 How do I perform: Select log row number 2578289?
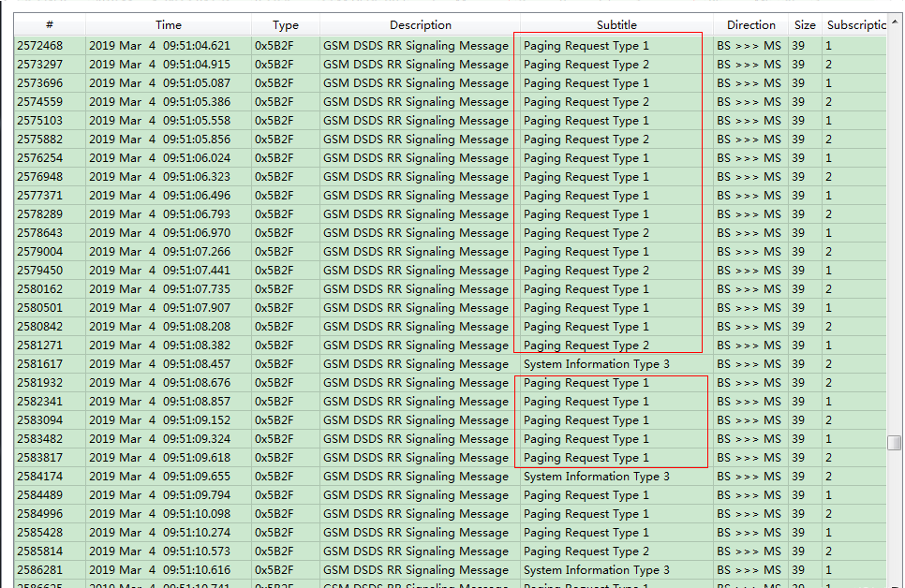(450, 214)
